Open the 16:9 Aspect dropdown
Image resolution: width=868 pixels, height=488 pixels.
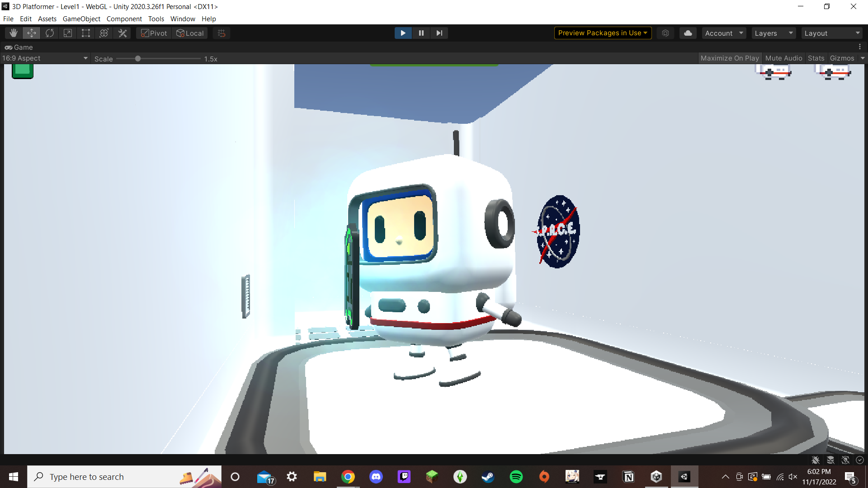pyautogui.click(x=45, y=58)
